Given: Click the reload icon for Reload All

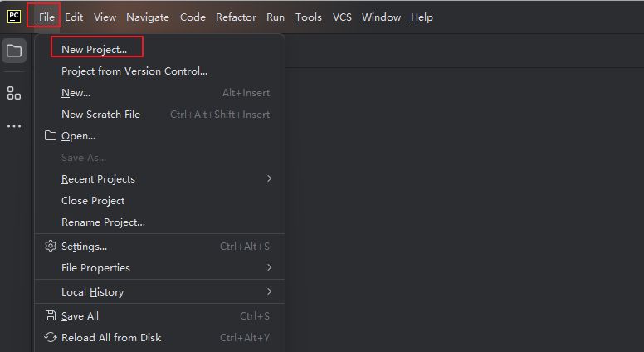Looking at the screenshot, I should (51, 337).
